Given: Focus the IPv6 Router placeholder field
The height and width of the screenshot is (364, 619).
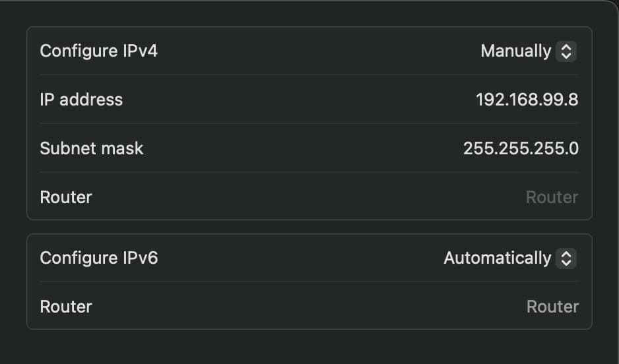Looking at the screenshot, I should coord(553,307).
